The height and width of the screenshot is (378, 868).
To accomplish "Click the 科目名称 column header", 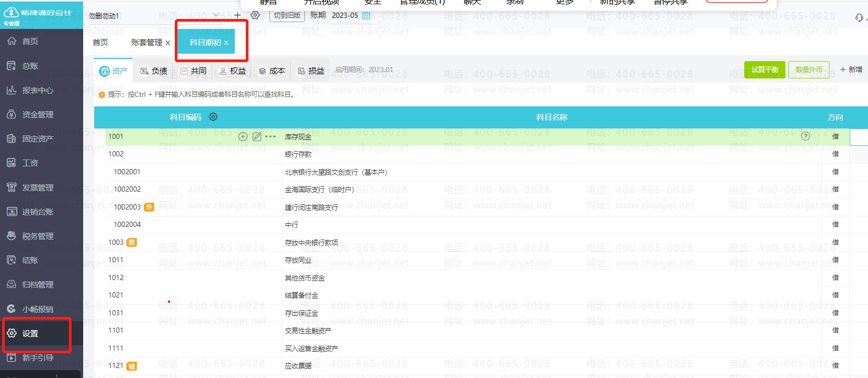I will (552, 117).
